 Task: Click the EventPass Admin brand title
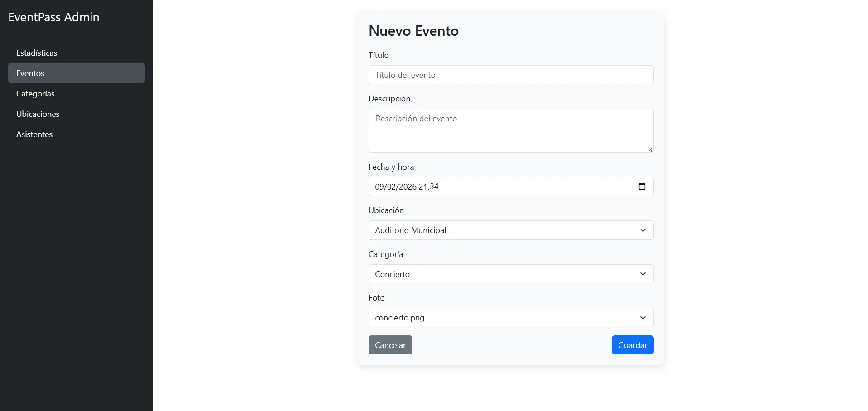[54, 17]
